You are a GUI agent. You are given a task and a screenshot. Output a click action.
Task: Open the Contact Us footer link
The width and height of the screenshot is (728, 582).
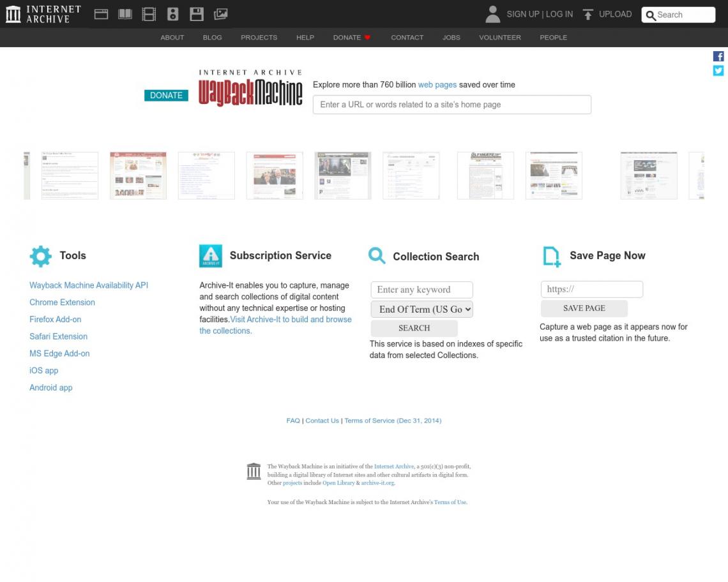click(322, 421)
